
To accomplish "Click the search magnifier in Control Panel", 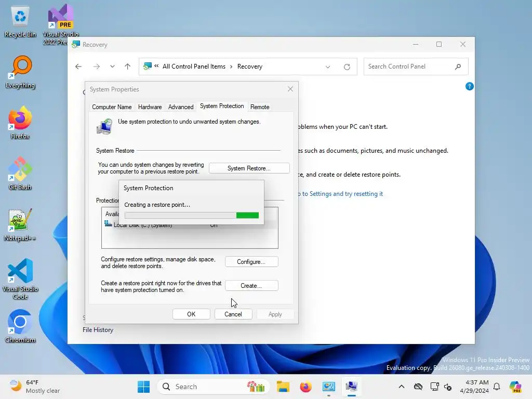I will [458, 66].
